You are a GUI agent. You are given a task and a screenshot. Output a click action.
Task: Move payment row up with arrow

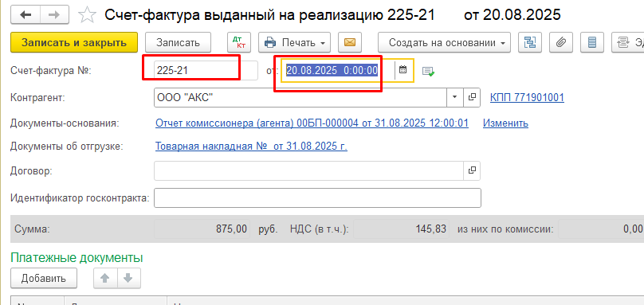pyautogui.click(x=105, y=278)
